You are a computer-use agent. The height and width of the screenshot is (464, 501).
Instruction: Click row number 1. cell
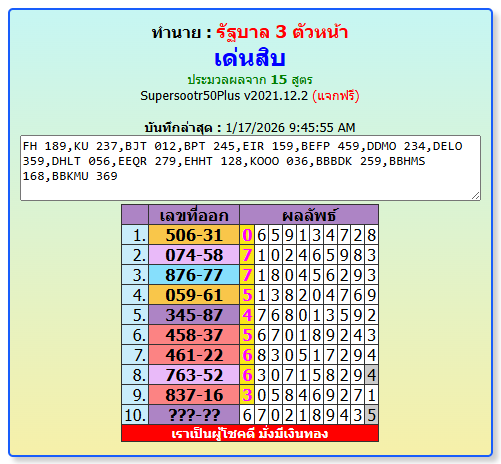(x=135, y=235)
